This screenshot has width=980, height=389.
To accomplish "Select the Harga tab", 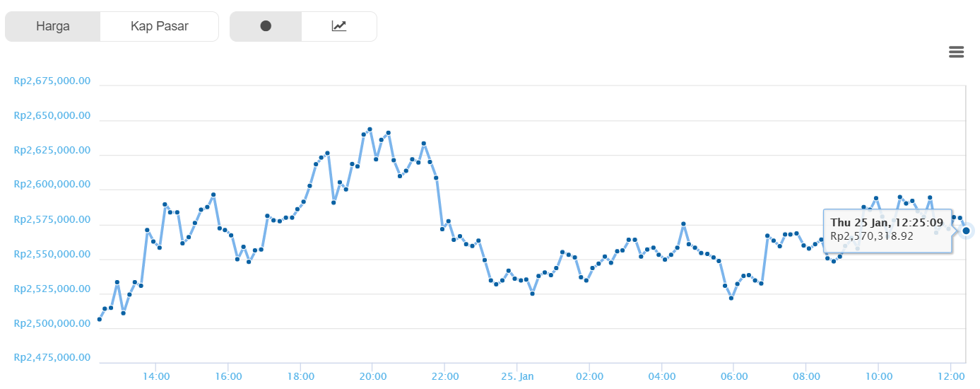I will (53, 26).
